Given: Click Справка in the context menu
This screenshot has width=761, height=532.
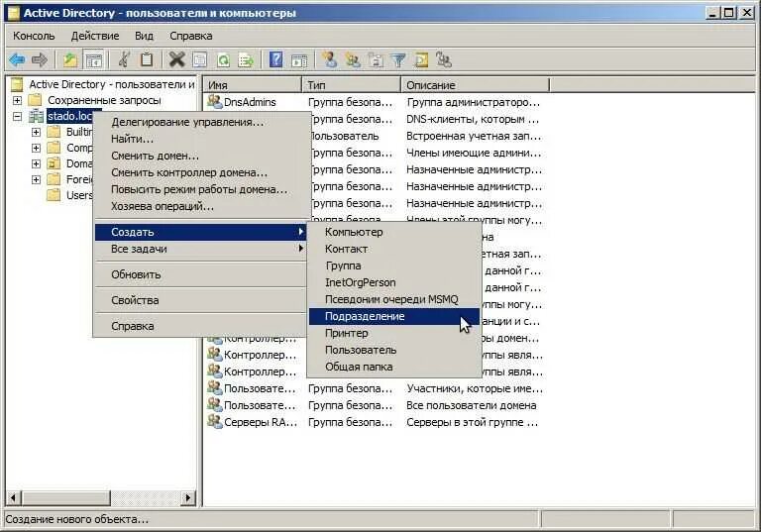Looking at the screenshot, I should pos(200,326).
